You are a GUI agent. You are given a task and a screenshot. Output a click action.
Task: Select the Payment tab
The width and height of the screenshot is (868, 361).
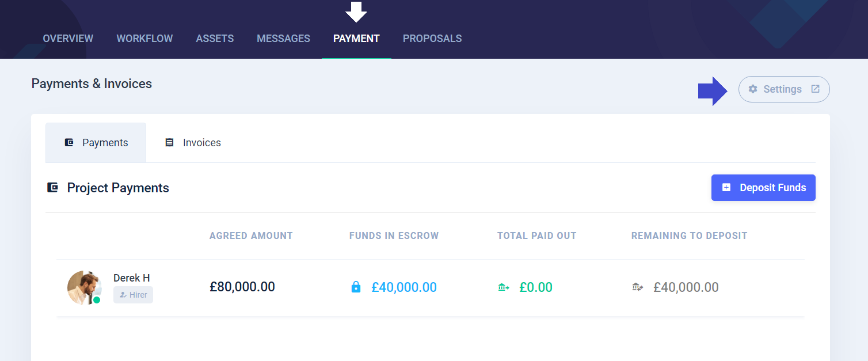pos(356,39)
